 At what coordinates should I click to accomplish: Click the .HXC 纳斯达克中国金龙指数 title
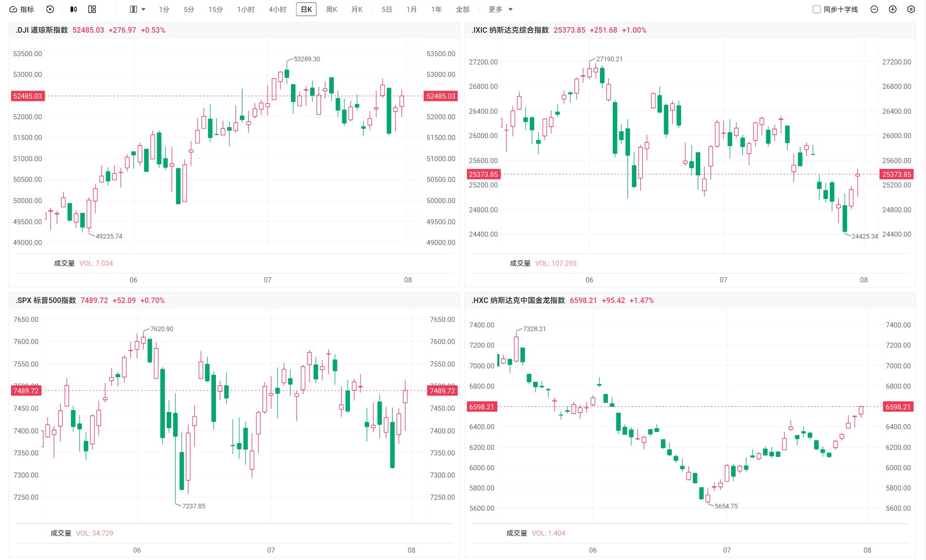[518, 300]
